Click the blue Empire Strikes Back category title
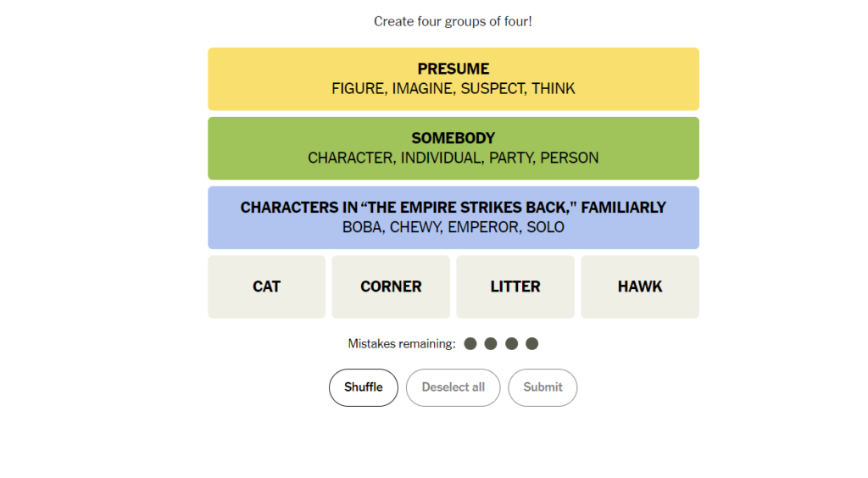This screenshot has height=478, width=868. [453, 208]
